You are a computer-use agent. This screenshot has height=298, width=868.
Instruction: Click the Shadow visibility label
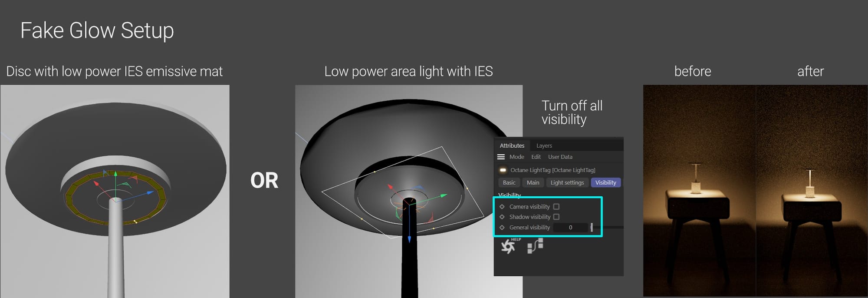(529, 217)
